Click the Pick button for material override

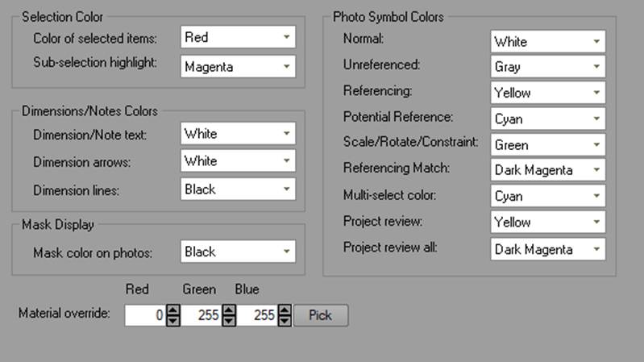[321, 315]
